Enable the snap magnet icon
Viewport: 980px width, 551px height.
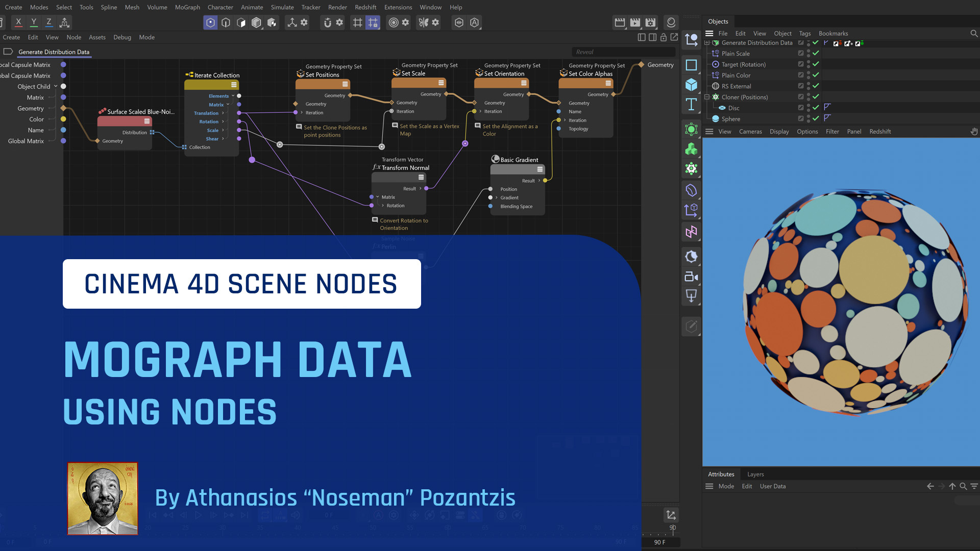pyautogui.click(x=327, y=22)
